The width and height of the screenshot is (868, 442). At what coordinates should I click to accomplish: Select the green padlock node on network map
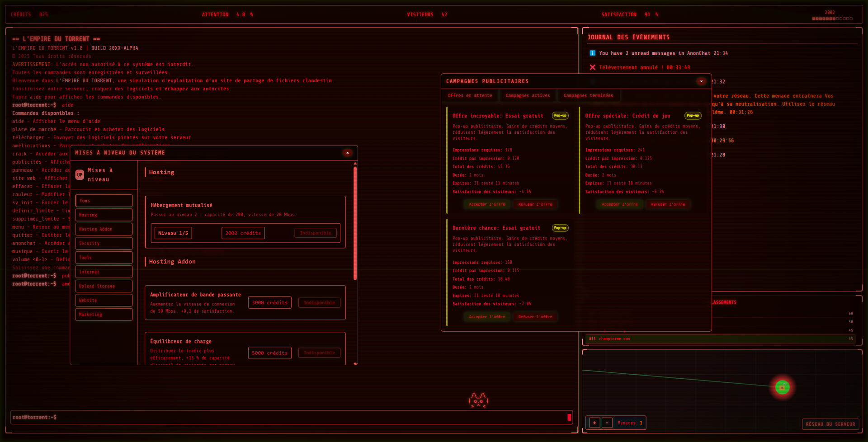[782, 387]
